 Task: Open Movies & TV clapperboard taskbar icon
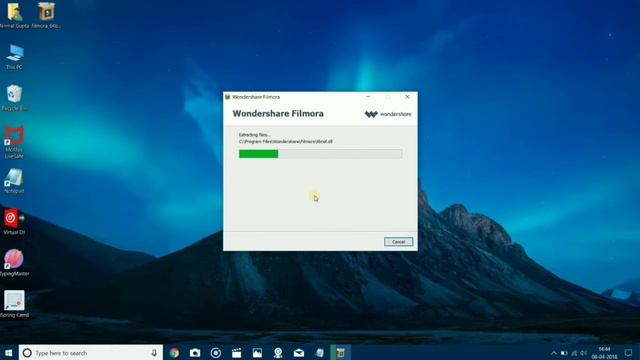(x=237, y=353)
